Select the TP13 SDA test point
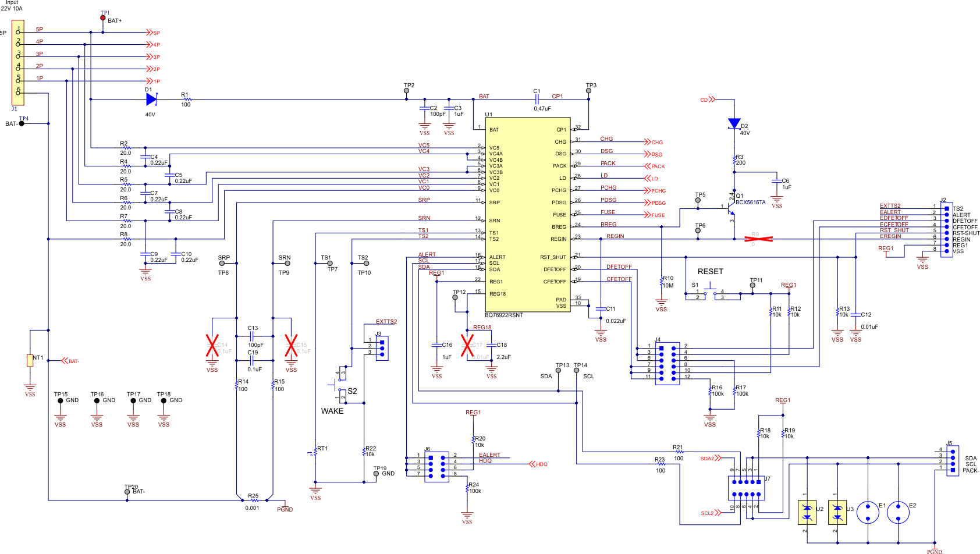The image size is (980, 554). pyautogui.click(x=559, y=371)
